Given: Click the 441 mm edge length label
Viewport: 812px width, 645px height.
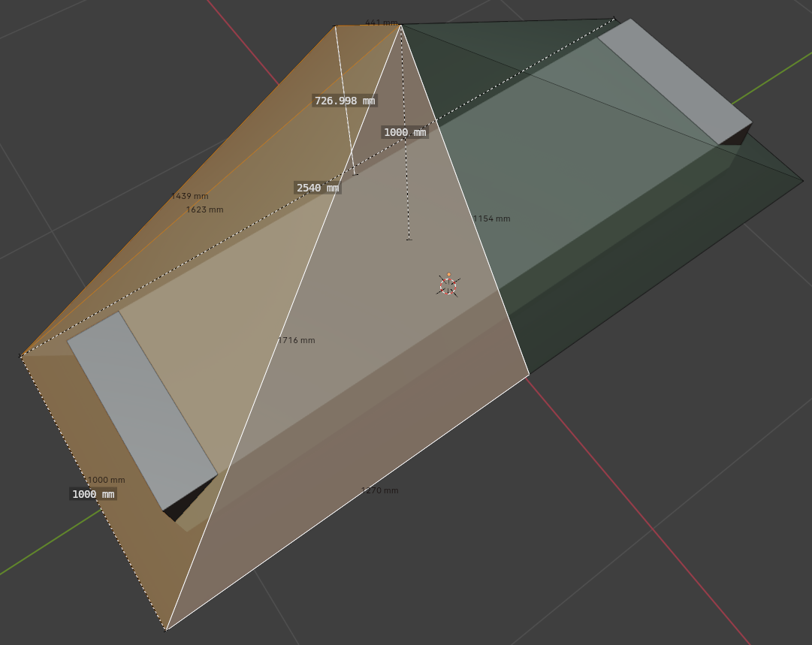Looking at the screenshot, I should click(x=381, y=23).
